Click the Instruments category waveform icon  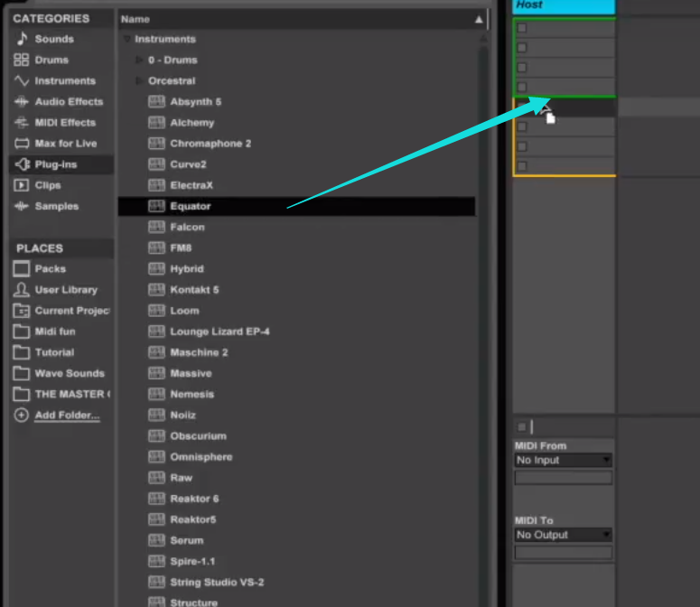click(x=22, y=80)
